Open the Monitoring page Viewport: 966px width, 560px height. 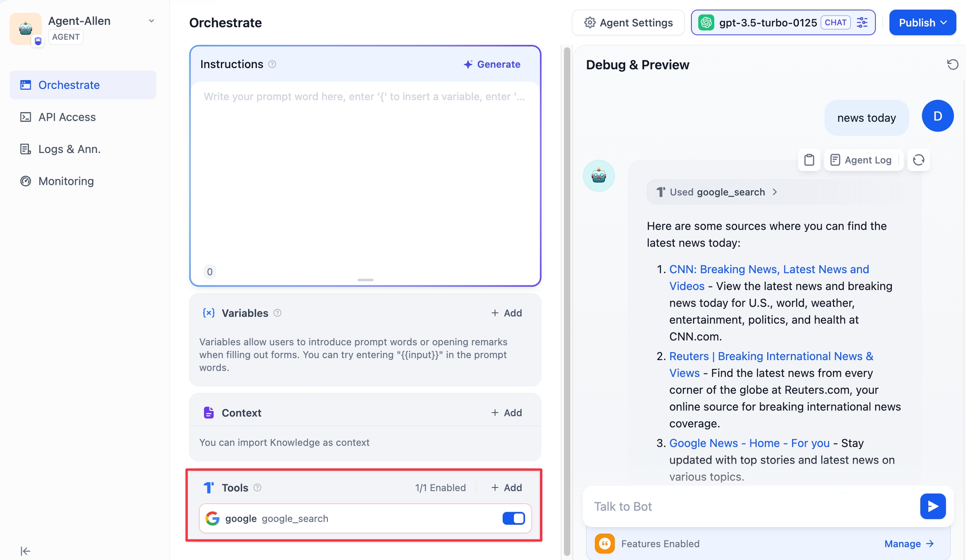tap(66, 181)
